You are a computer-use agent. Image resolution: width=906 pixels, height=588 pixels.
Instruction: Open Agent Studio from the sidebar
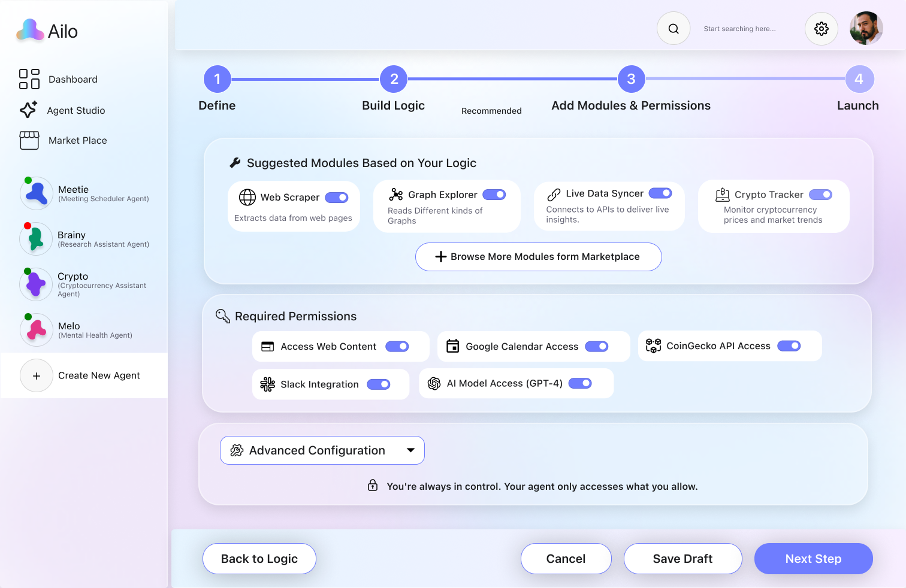(75, 111)
